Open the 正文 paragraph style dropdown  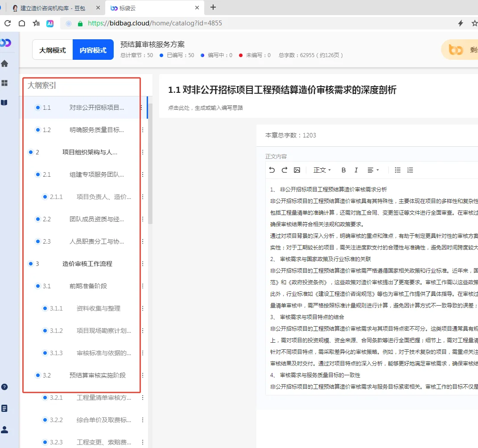(321, 170)
